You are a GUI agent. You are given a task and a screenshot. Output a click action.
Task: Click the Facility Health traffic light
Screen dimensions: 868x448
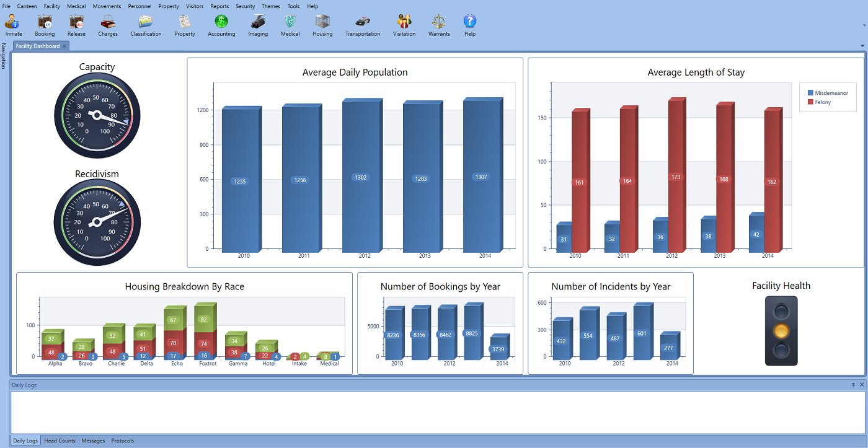pyautogui.click(x=781, y=331)
